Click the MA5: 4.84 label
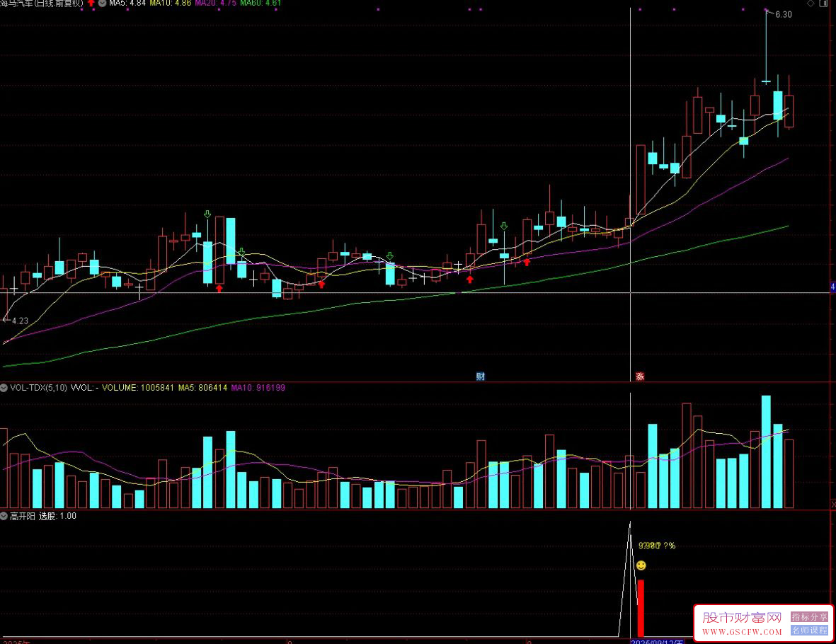The height and width of the screenshot is (644, 836). point(127,4)
